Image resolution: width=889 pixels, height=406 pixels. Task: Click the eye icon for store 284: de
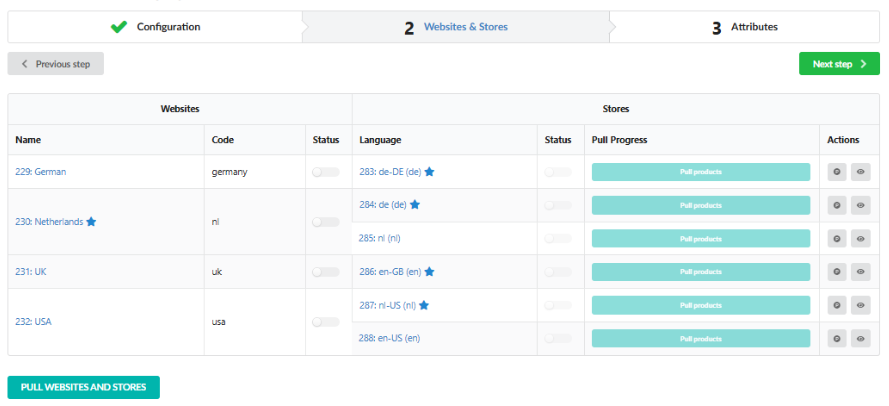click(x=860, y=205)
